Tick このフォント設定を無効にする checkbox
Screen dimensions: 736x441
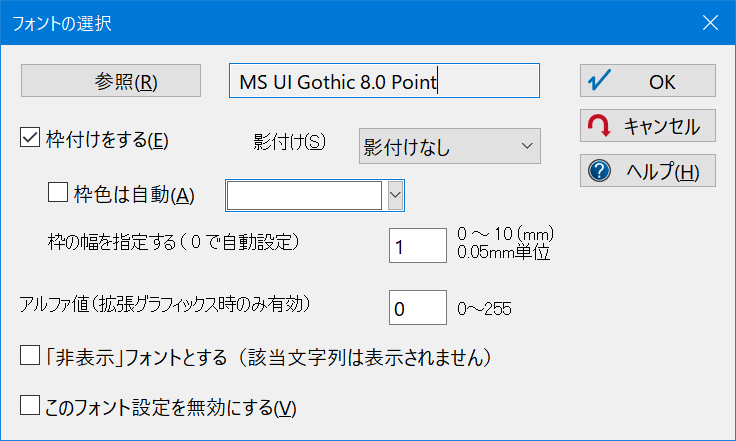[x=30, y=405]
